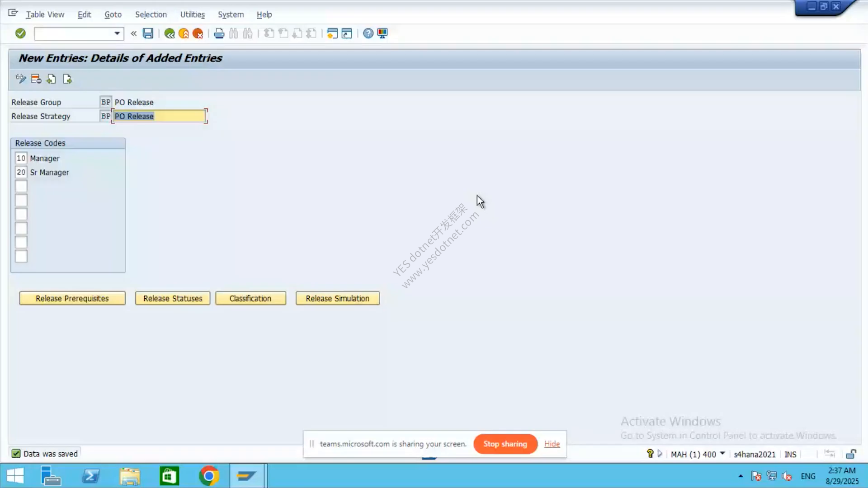Click the SAP Logon taskbar icon
868x488 pixels.
click(x=247, y=476)
